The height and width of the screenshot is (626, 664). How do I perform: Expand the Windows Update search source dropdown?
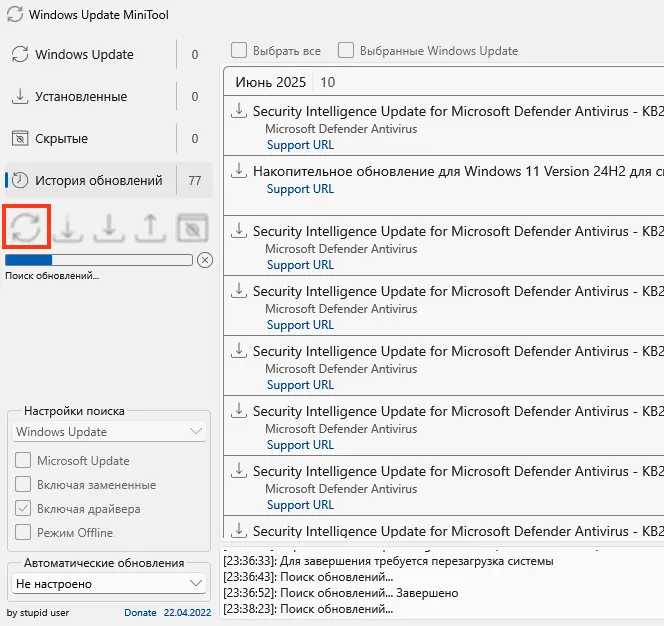click(x=110, y=432)
